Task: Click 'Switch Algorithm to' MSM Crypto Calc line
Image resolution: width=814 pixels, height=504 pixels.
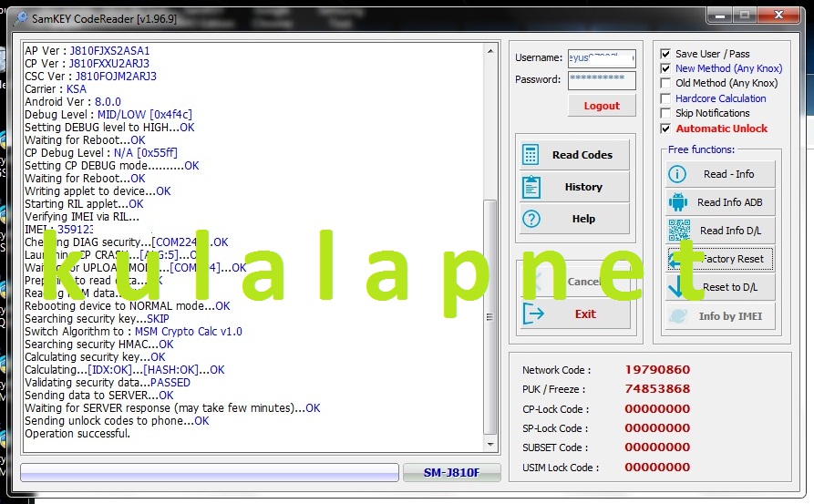Action: tap(133, 331)
